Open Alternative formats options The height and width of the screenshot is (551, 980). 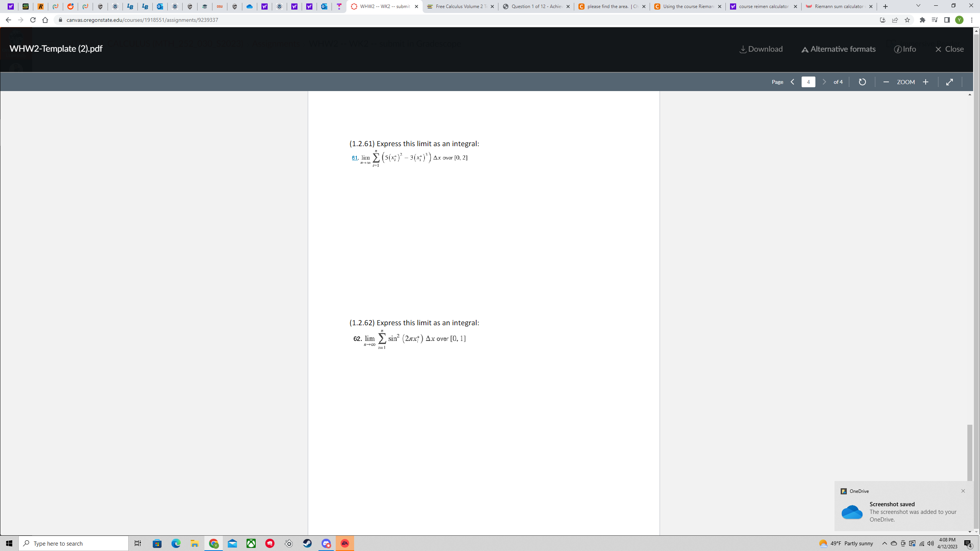point(838,49)
